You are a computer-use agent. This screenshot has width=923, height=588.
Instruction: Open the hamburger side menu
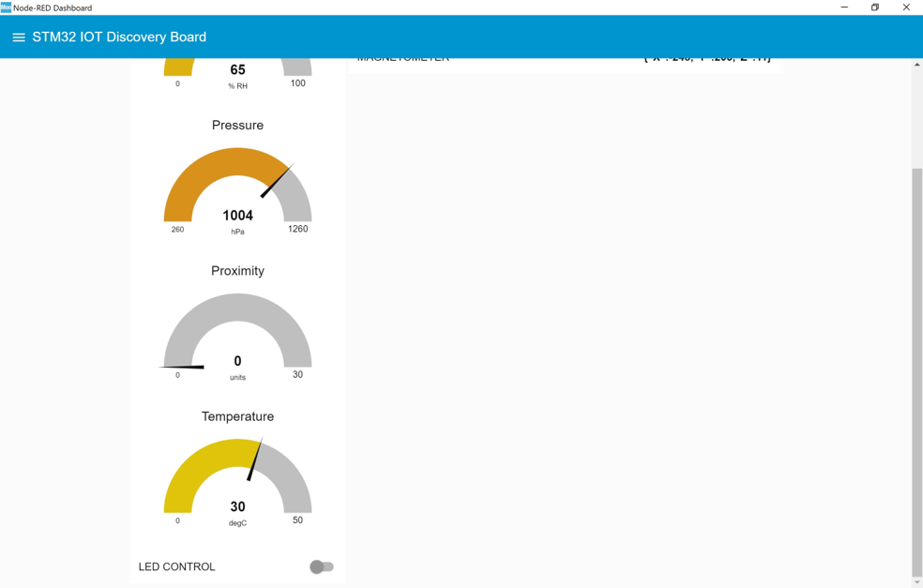pyautogui.click(x=19, y=38)
